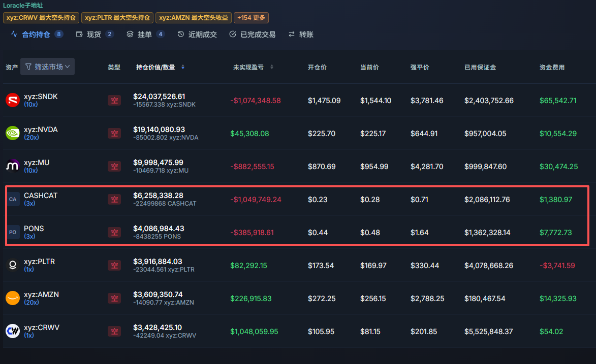Sort by 未实现盈亏 arrow icon
The height and width of the screenshot is (364, 596).
(x=272, y=67)
